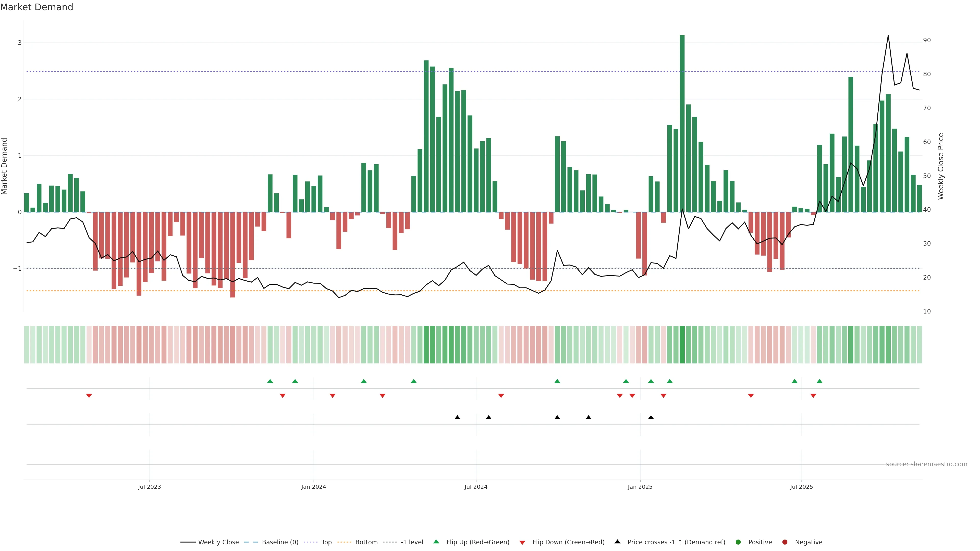The image size is (980, 551).
Task: Click the first black price-cross triangle
Action: point(457,418)
